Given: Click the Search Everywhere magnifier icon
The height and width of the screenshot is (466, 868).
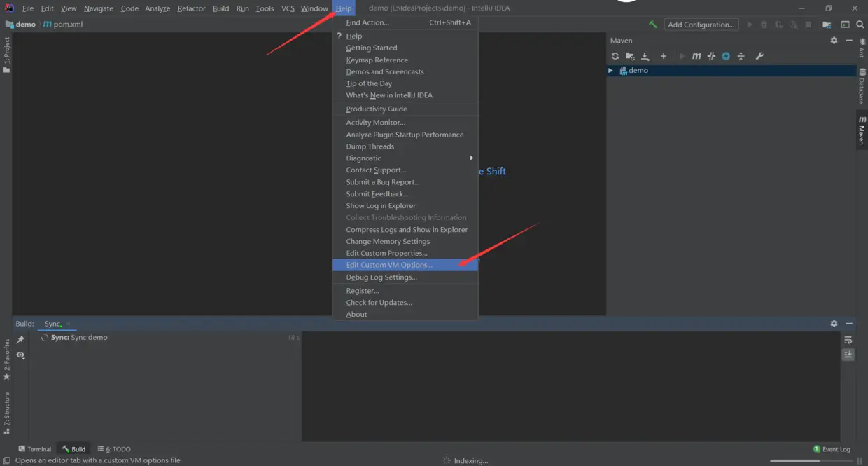Looking at the screenshot, I should pos(860,25).
